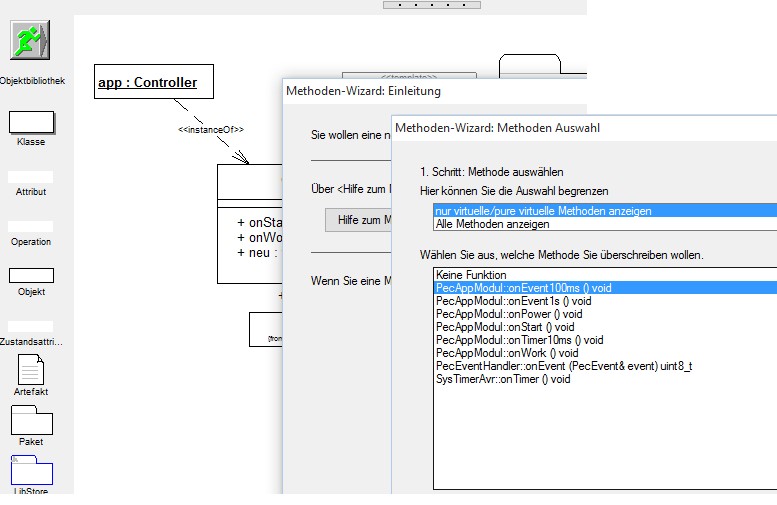
Task: Select the Klasse tool icon
Action: click(x=31, y=122)
